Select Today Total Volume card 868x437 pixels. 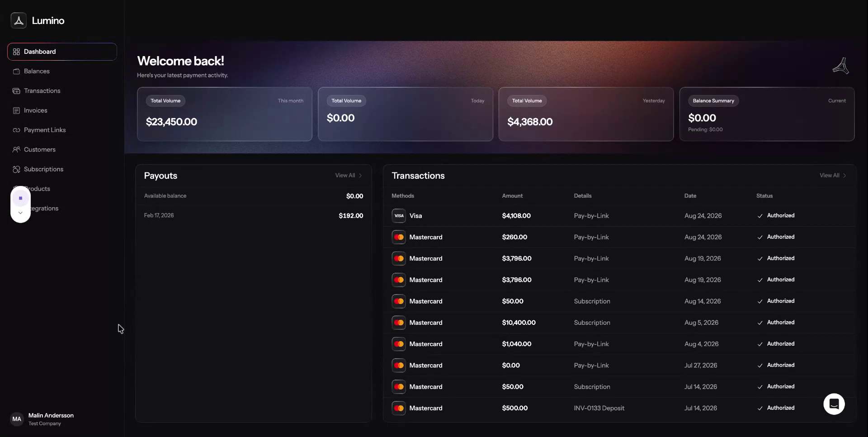[406, 114]
